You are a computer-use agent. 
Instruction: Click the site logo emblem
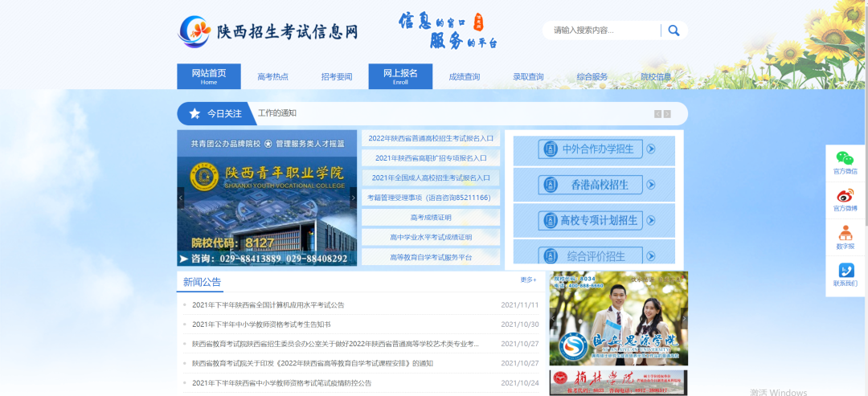pos(194,31)
